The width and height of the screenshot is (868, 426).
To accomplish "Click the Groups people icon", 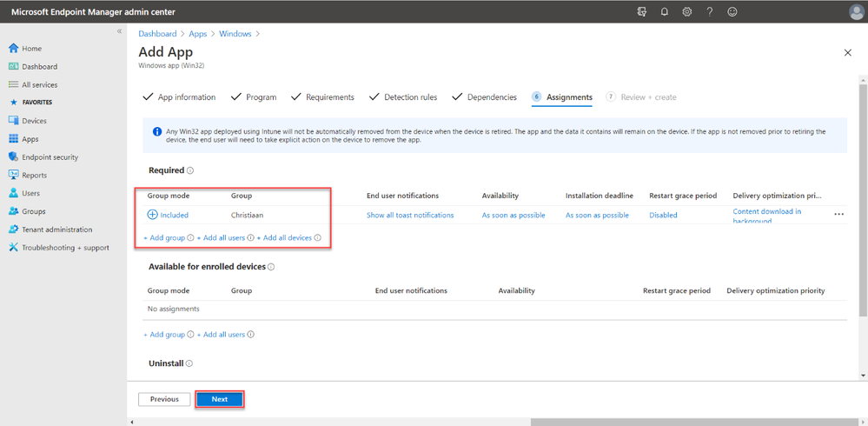I will [x=14, y=211].
